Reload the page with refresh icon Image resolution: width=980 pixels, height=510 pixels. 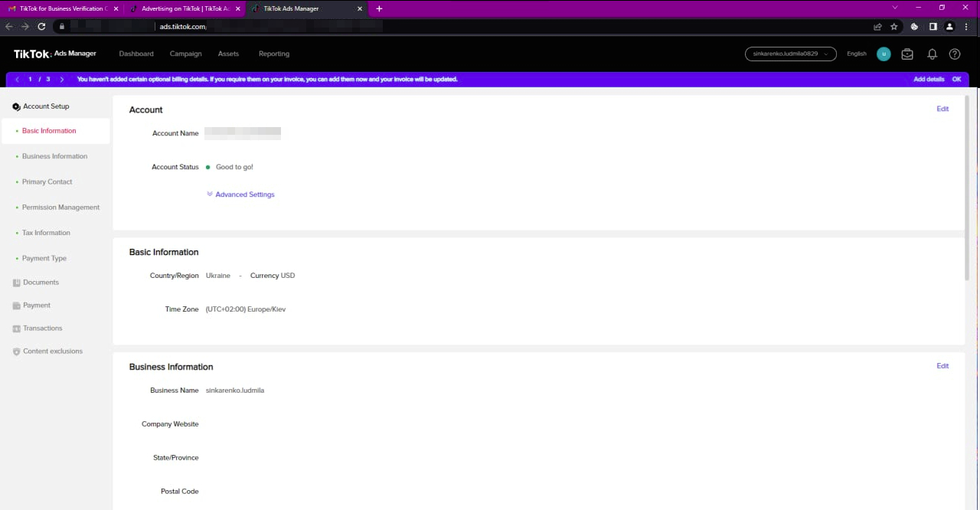[41, 26]
